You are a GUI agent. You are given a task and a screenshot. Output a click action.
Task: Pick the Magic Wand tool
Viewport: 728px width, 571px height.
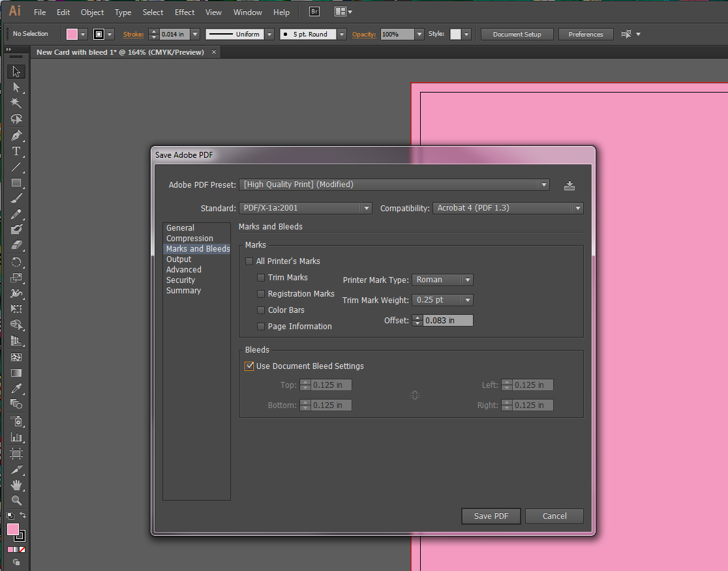click(16, 104)
